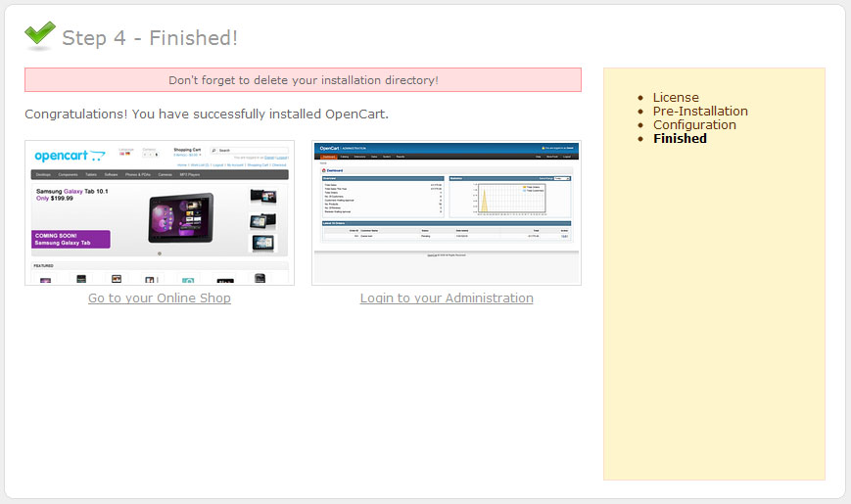Click the pink delete installation directory warning
Viewport: 851px width, 504px height.
(303, 80)
